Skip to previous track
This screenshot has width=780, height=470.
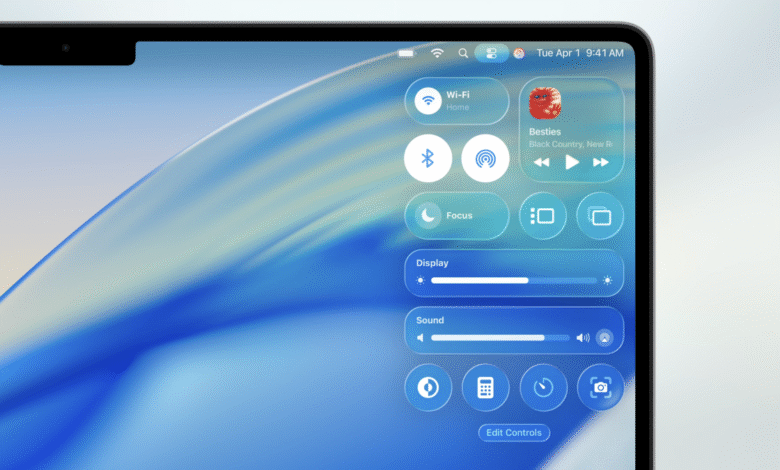pyautogui.click(x=541, y=162)
